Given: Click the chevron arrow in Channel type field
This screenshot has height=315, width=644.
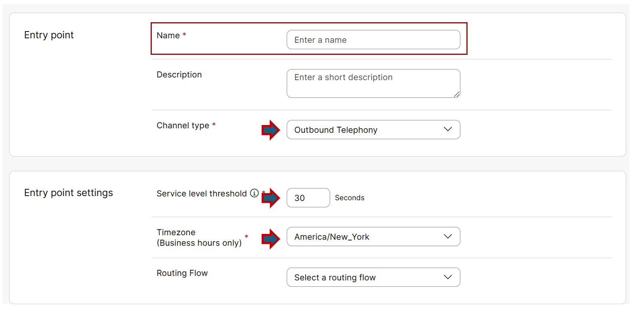Looking at the screenshot, I should coord(447,129).
